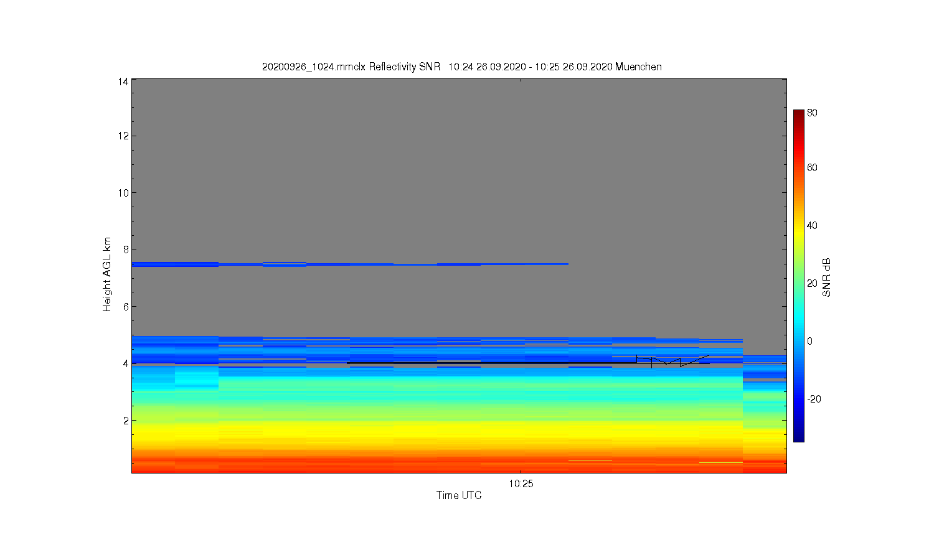The width and height of the screenshot is (934, 560).
Task: Click the colorbar tick label 0
Action: tap(809, 341)
